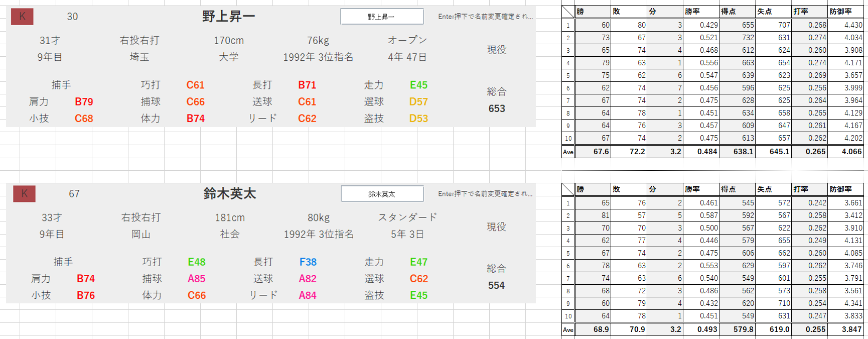Select the lower table average wins 68.9
The width and height of the screenshot is (868, 339).
593,329
